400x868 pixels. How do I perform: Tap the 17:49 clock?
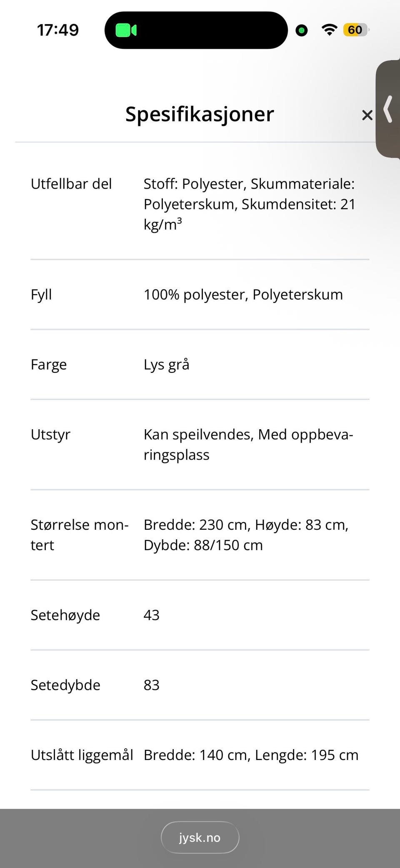[58, 30]
